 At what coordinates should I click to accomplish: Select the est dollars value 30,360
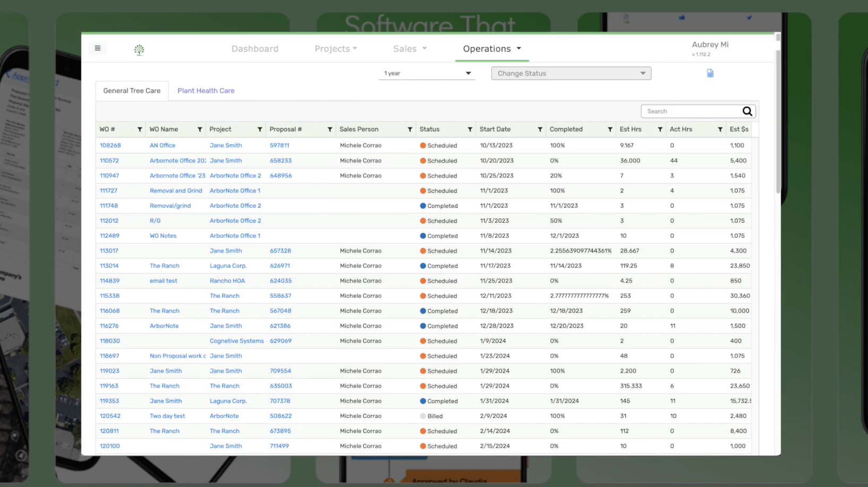tap(740, 296)
